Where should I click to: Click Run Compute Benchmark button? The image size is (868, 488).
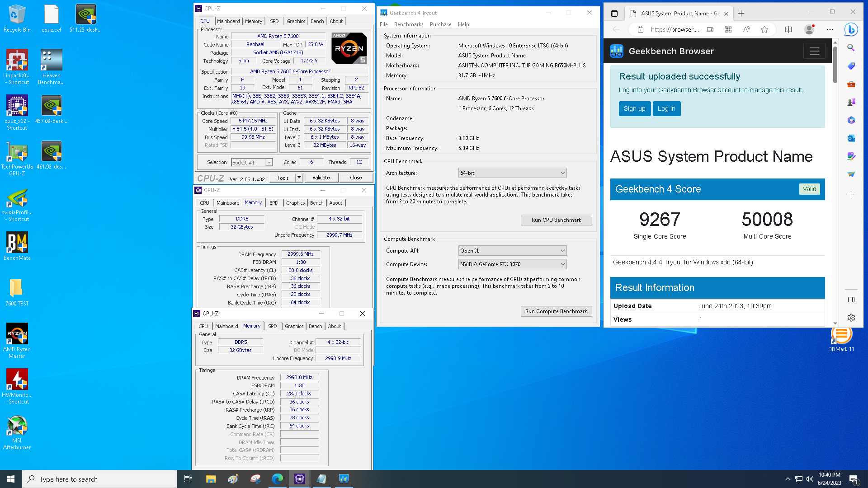tap(556, 311)
